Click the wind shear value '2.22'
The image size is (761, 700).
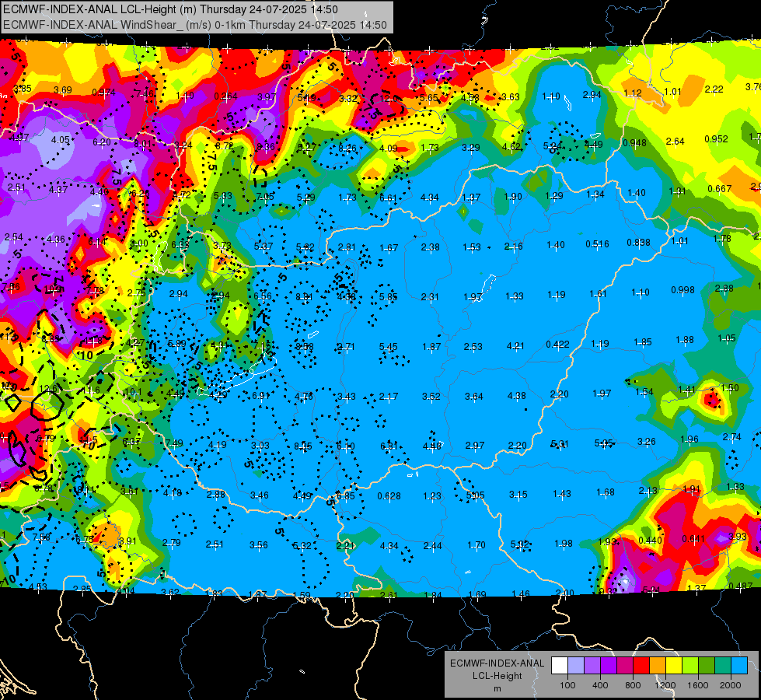714,89
